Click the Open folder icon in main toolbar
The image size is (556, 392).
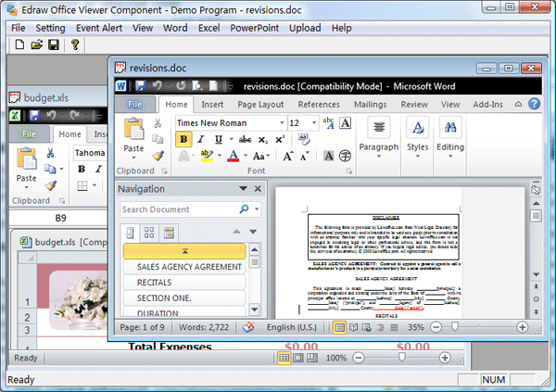pyautogui.click(x=35, y=44)
